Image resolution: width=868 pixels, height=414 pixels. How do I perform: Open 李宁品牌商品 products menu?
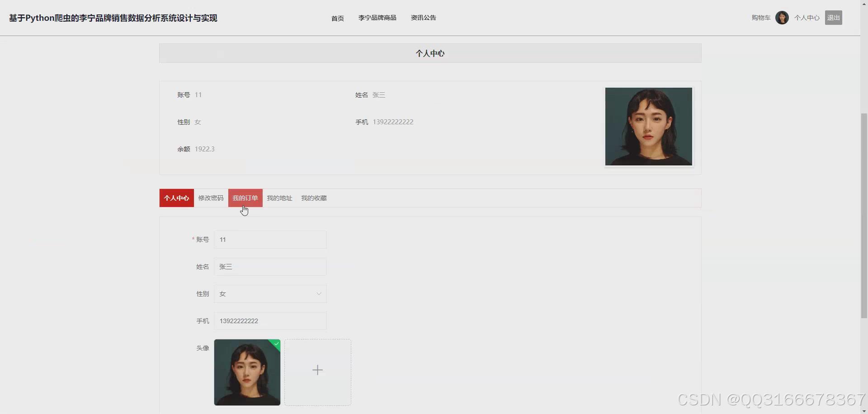click(x=377, y=18)
